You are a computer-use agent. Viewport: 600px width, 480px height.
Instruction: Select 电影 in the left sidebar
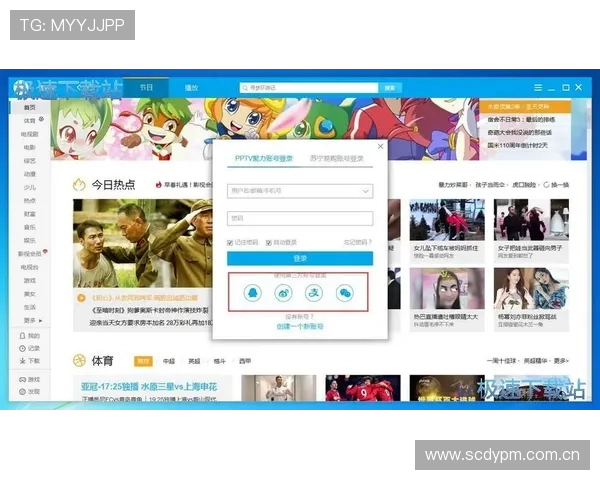pos(29,147)
